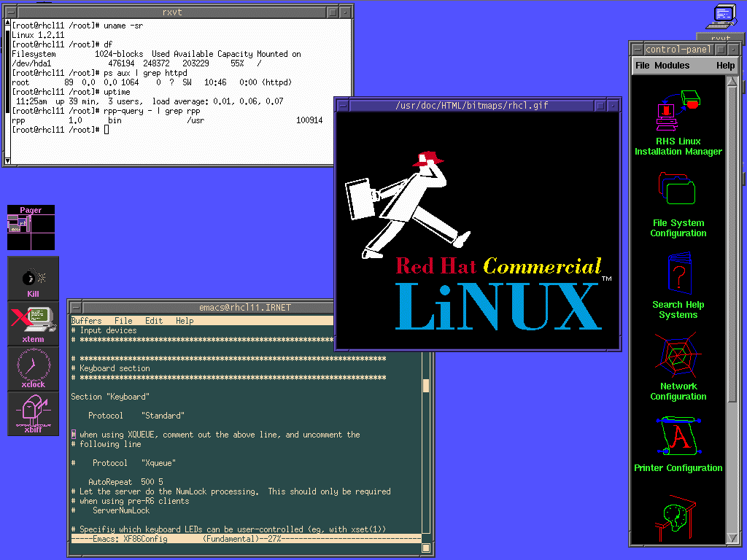Click 'Section "Keyboard"' line in emacs
747x560 pixels.
[110, 397]
